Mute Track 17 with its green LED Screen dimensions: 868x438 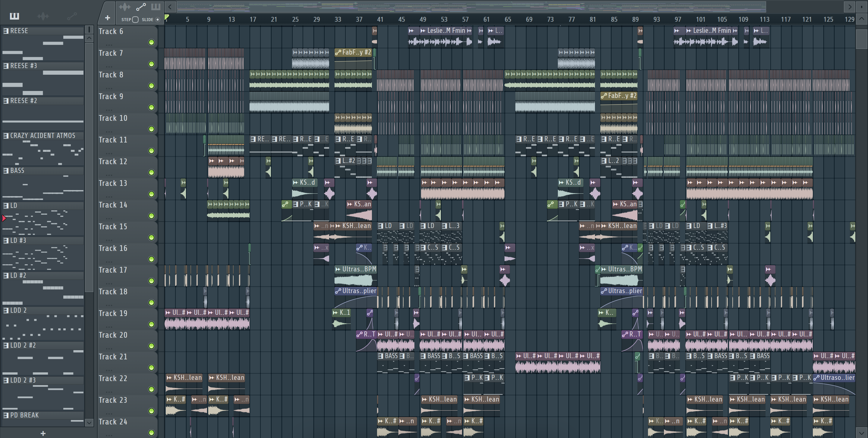click(151, 281)
